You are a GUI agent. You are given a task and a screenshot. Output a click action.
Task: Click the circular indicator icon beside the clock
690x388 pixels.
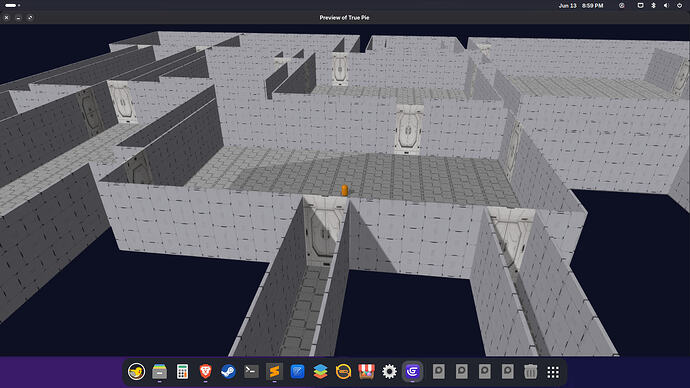621,6
